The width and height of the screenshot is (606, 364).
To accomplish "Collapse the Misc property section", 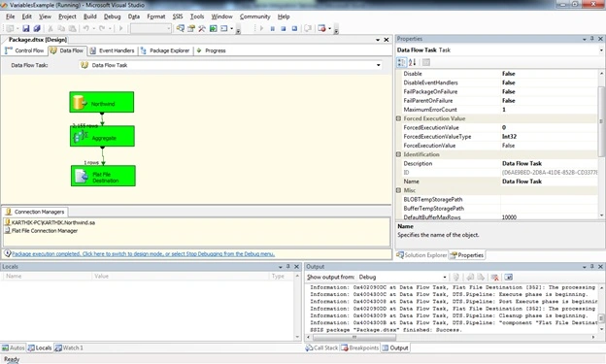I will (398, 190).
